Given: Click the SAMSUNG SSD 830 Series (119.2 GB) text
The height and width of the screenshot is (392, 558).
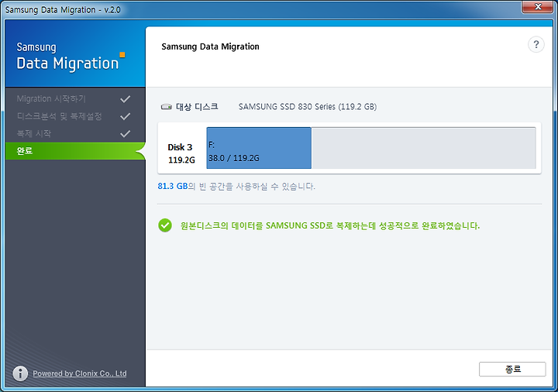Looking at the screenshot, I should [308, 107].
